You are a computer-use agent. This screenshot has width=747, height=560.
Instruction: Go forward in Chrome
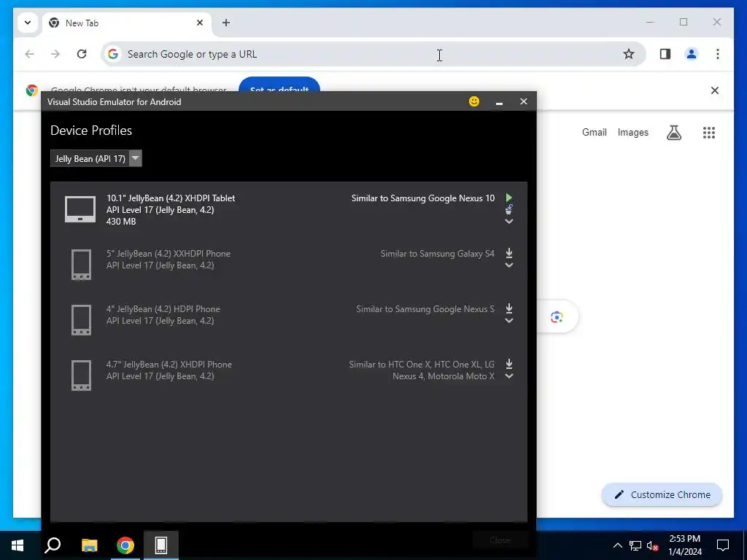pos(55,54)
